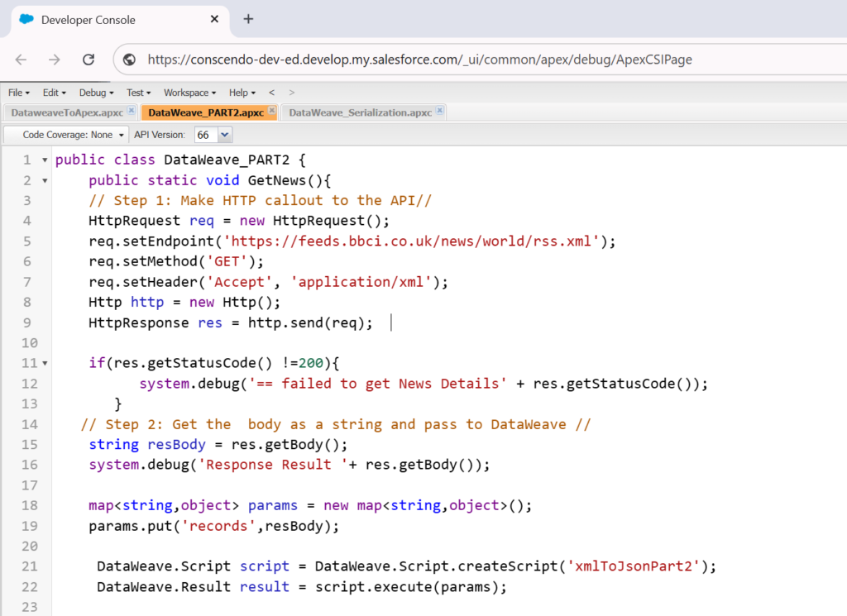The image size is (847, 616).
Task: Click the browser forward arrow
Action: coord(55,60)
